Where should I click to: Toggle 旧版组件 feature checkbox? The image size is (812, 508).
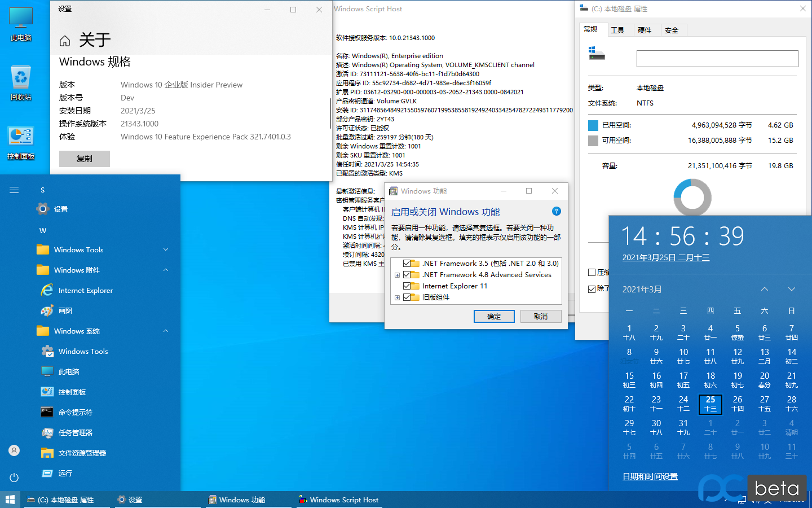tap(407, 297)
